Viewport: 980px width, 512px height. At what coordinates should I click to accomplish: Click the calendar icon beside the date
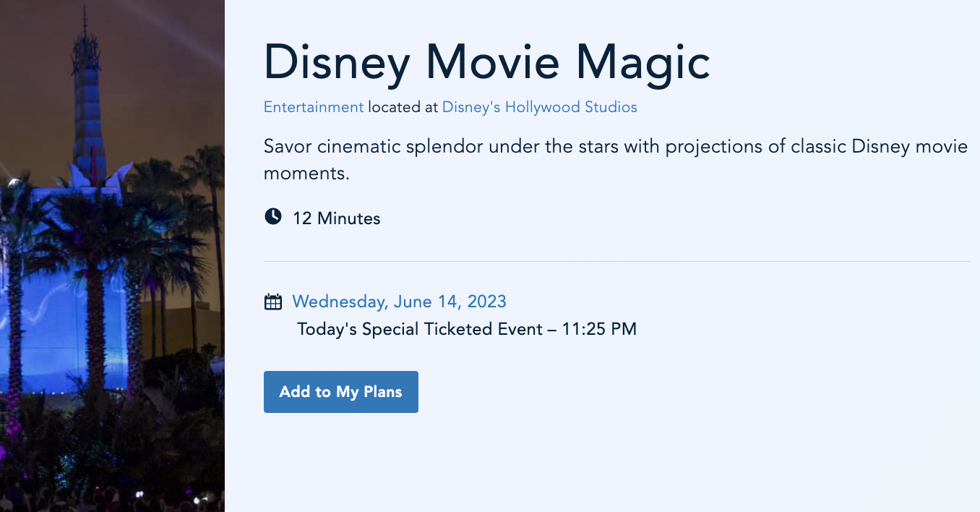(273, 302)
